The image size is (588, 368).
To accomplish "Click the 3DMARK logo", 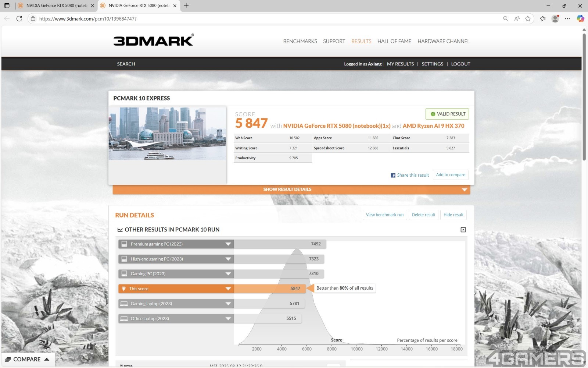I will point(154,40).
